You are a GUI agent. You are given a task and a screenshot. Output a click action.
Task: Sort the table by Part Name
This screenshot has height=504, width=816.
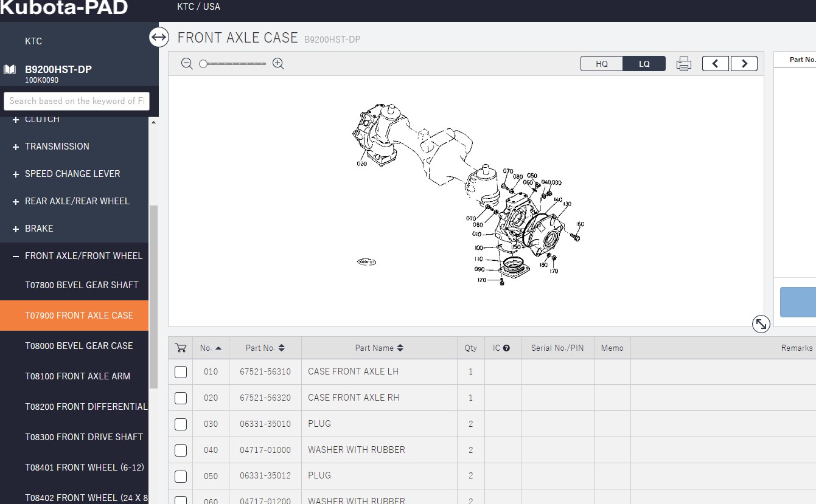[x=379, y=348]
